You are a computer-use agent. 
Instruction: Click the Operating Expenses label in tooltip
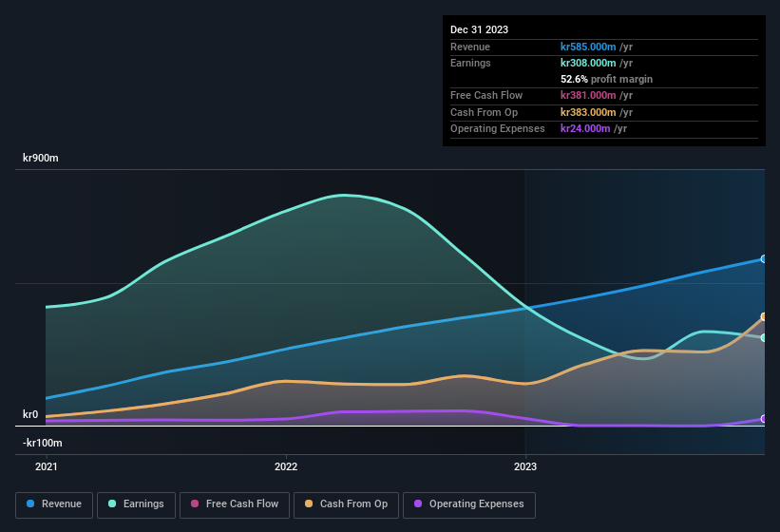(498, 128)
